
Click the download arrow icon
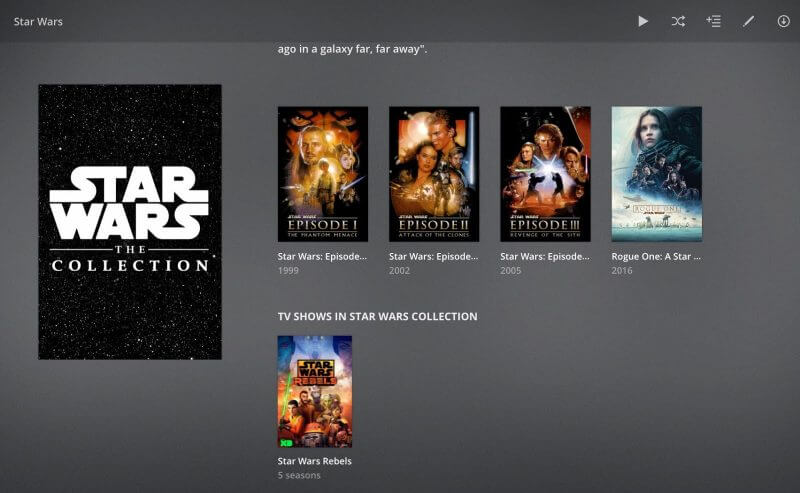(x=783, y=21)
